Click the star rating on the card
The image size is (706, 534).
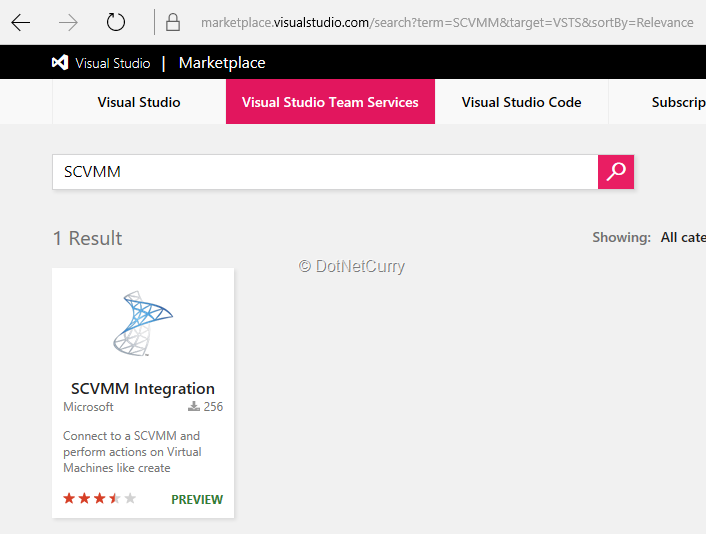point(100,498)
